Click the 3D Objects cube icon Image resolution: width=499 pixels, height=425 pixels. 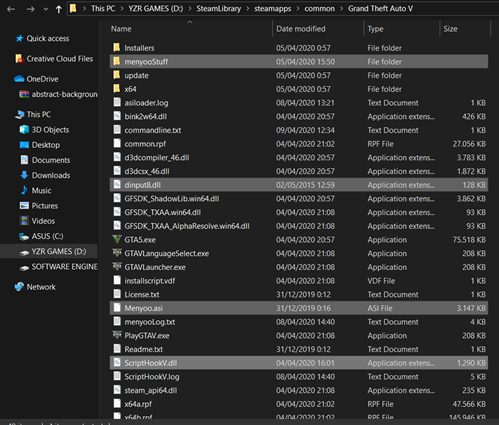[x=24, y=130]
